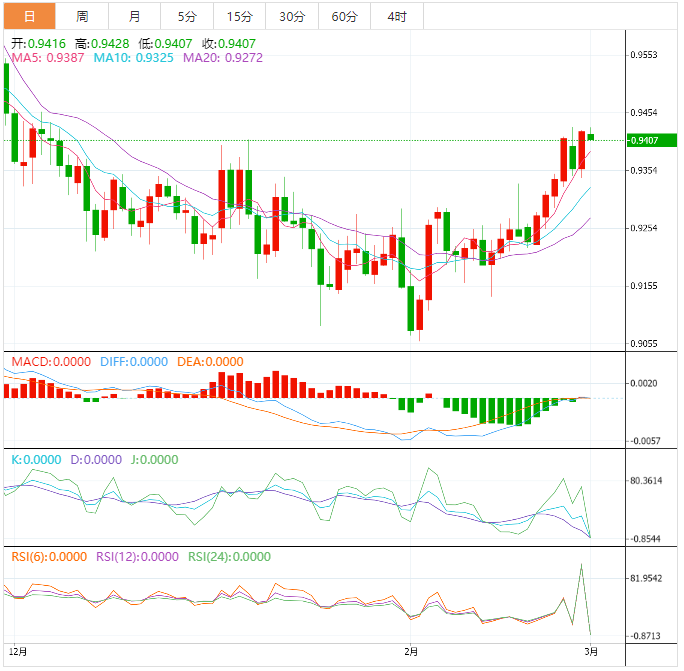This screenshot has width=684, height=671.
Task: Select the DEA label in MACD panel
Action: tap(210, 361)
